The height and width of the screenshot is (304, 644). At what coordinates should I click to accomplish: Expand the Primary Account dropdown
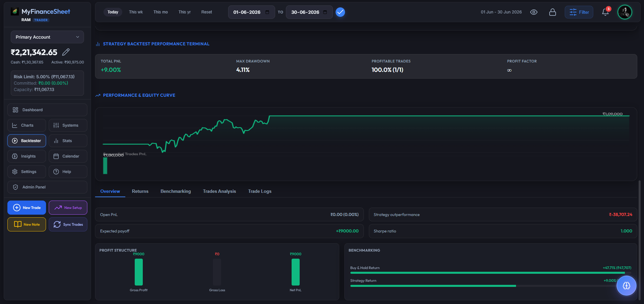(47, 37)
